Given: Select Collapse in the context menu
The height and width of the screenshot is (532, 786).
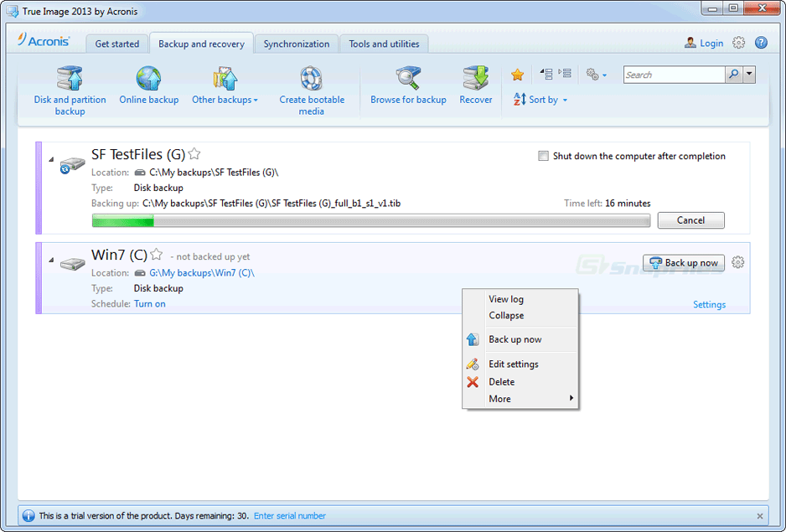Looking at the screenshot, I should [x=520, y=315].
